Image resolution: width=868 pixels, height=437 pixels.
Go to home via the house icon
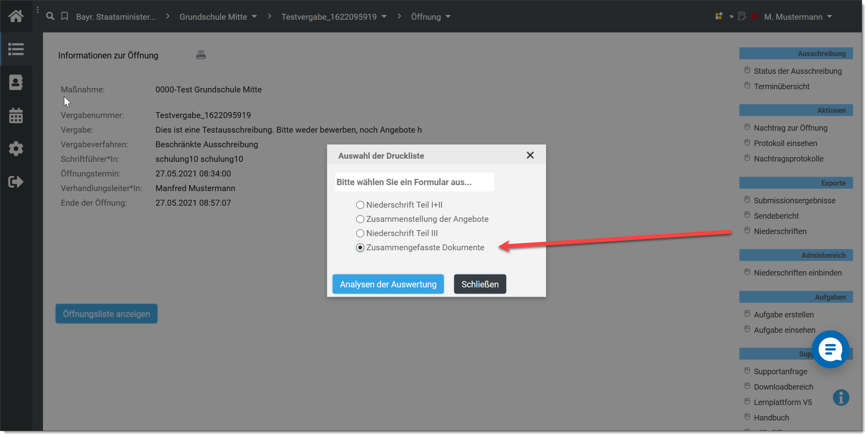tap(16, 16)
